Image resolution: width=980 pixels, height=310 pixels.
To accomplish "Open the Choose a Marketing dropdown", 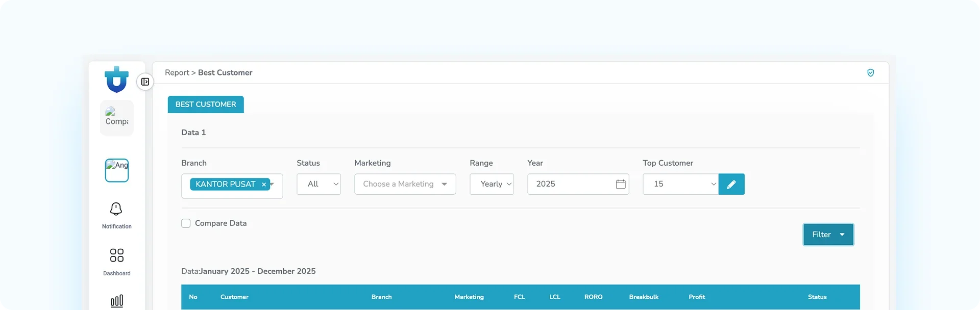I will pos(405,184).
